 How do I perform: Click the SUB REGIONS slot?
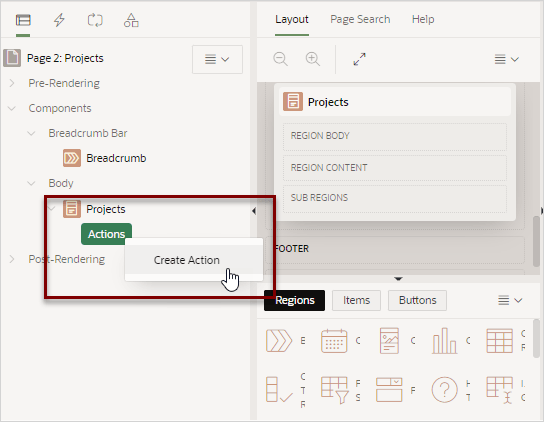coord(395,199)
